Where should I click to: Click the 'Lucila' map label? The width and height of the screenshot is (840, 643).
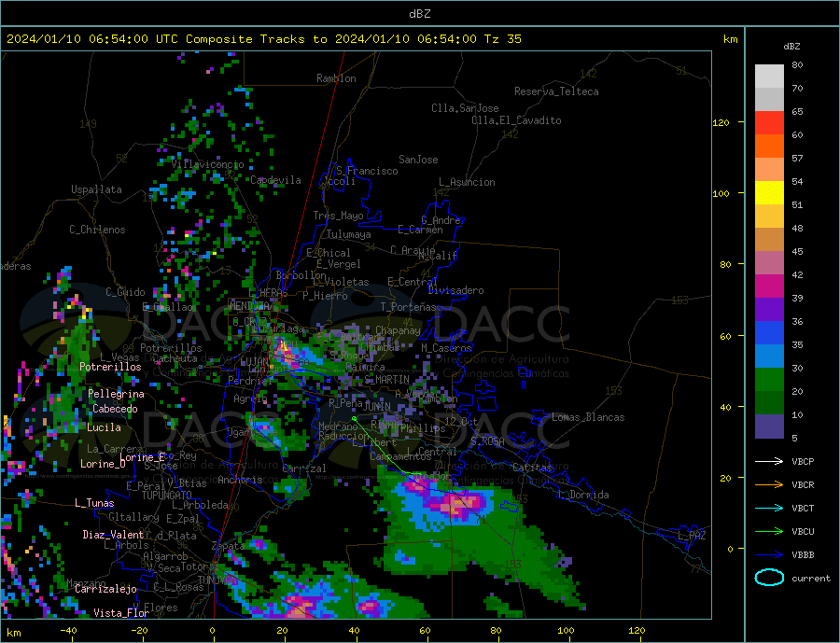pyautogui.click(x=104, y=427)
